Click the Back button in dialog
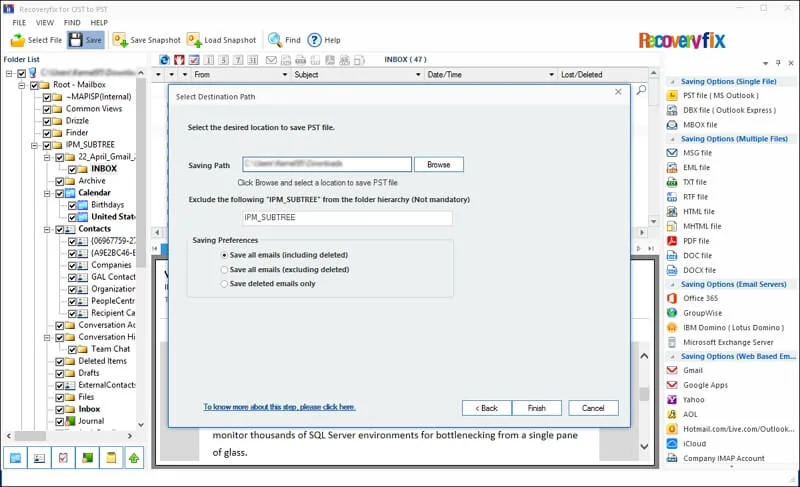The width and height of the screenshot is (800, 487). pos(487,408)
